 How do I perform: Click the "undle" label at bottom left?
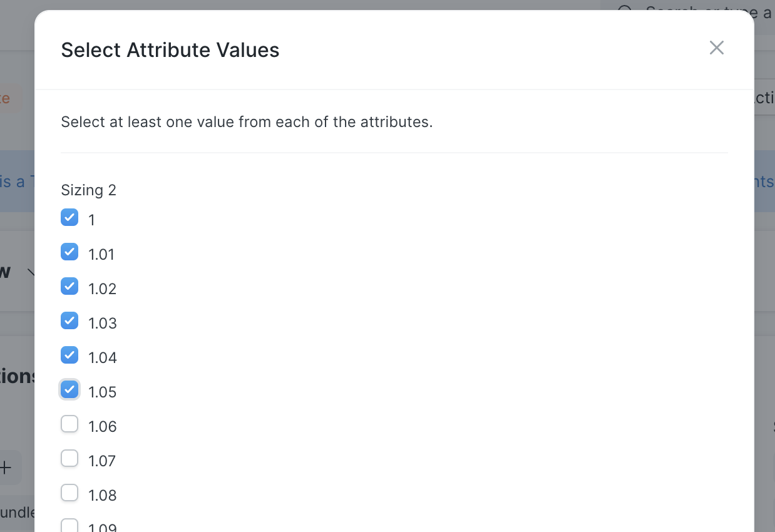[x=14, y=512]
